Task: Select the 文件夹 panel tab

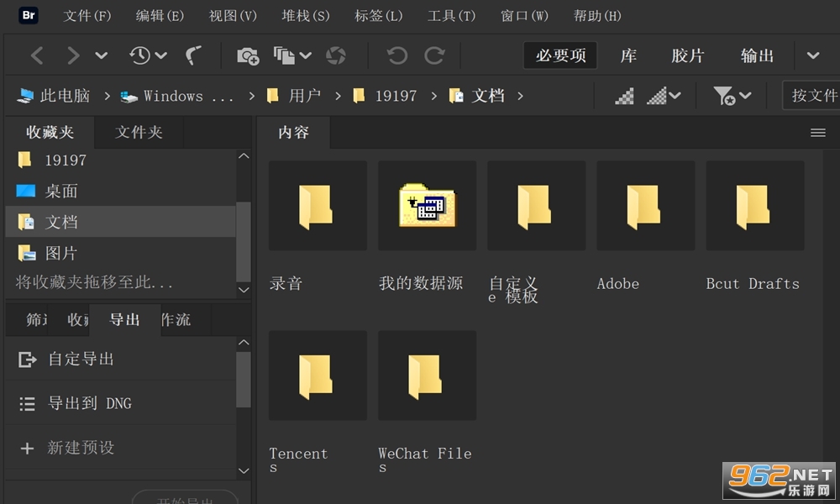Action: [x=139, y=132]
